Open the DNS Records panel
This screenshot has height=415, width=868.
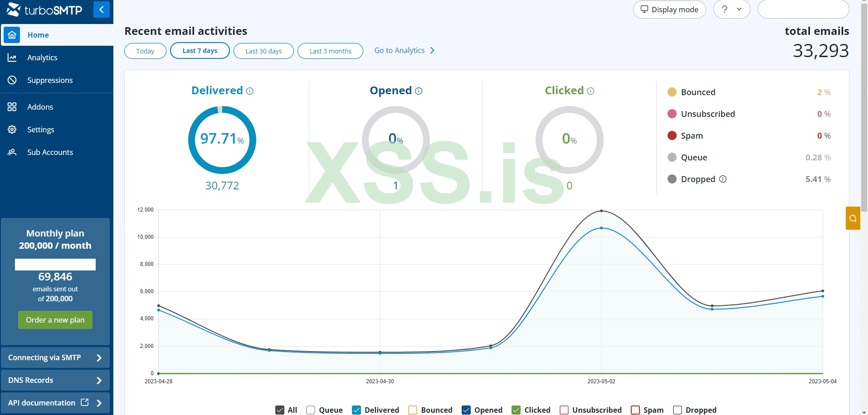(55, 381)
